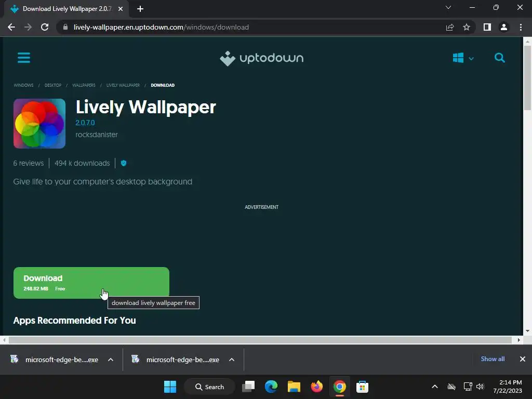Go to the LIVELY WALLPAPER breadcrumb
Screen dimensions: 532x399
click(123, 85)
